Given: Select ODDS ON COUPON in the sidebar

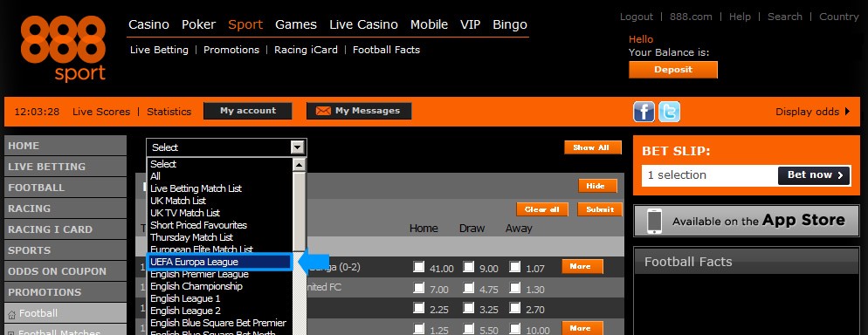Looking at the screenshot, I should 65,271.
